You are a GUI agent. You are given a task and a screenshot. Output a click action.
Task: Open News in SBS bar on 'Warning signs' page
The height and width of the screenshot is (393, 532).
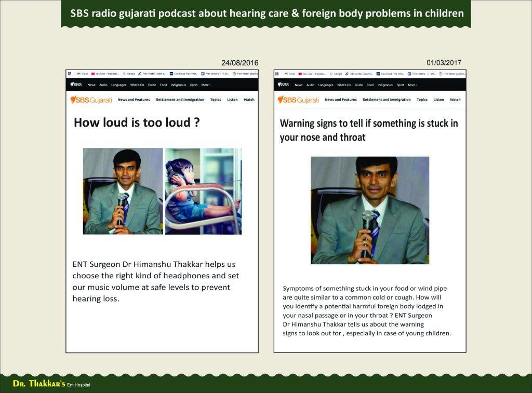[x=299, y=85]
